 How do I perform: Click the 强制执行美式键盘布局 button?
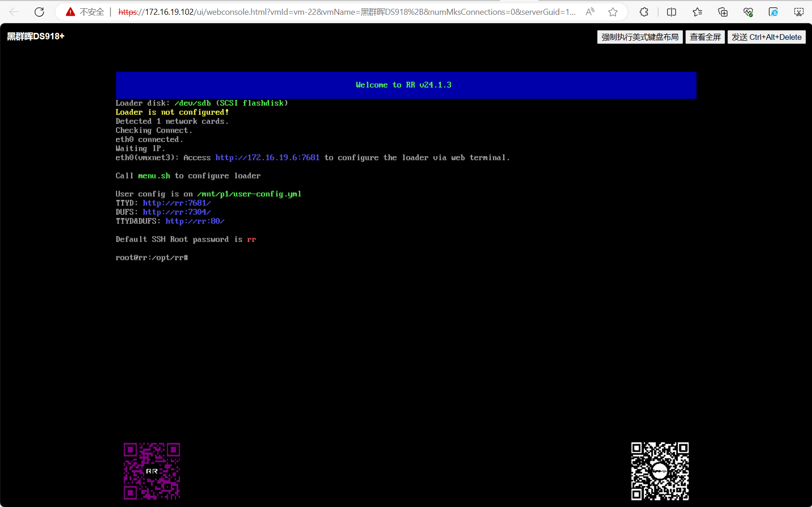(640, 37)
